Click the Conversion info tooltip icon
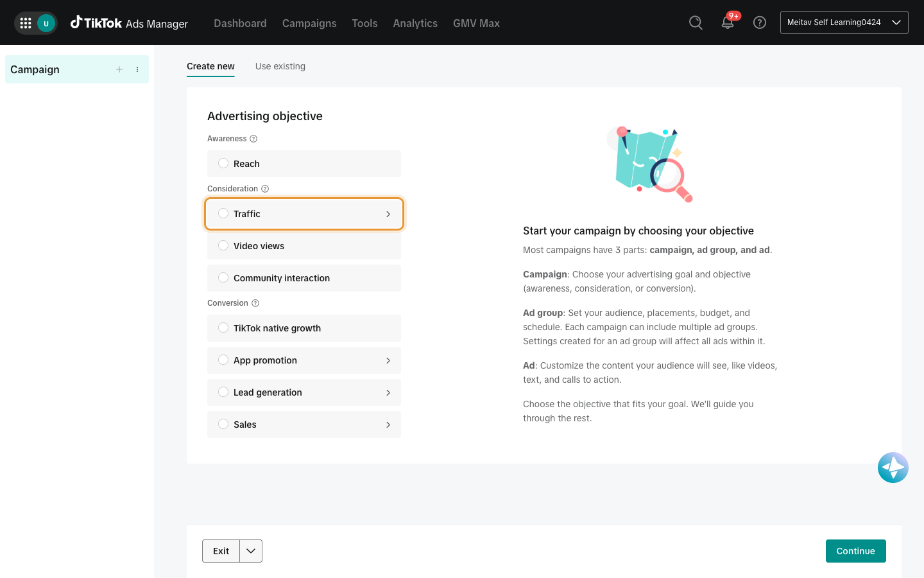 255,303
